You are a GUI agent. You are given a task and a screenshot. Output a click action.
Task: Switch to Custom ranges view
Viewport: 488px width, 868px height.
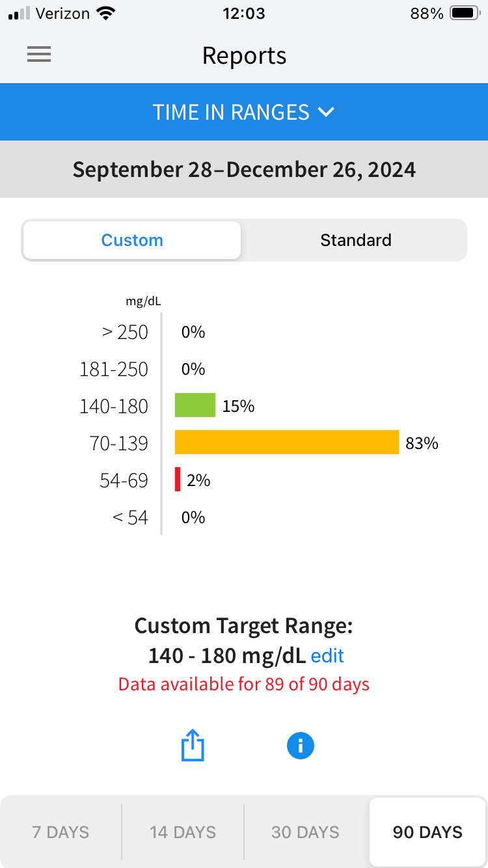point(132,240)
